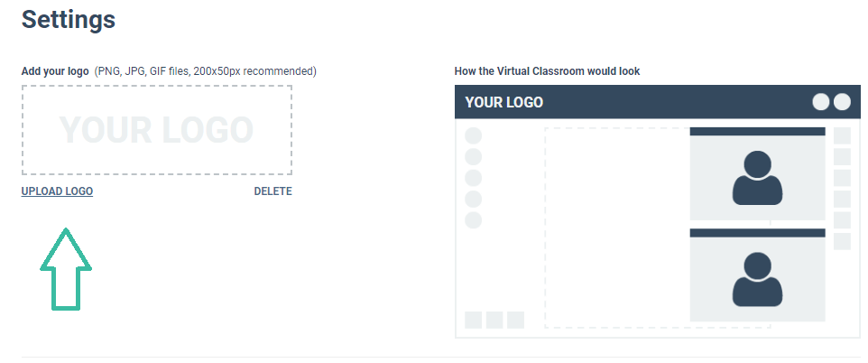
Task: Click middle gray square at preview bottom
Action: pyautogui.click(x=494, y=320)
